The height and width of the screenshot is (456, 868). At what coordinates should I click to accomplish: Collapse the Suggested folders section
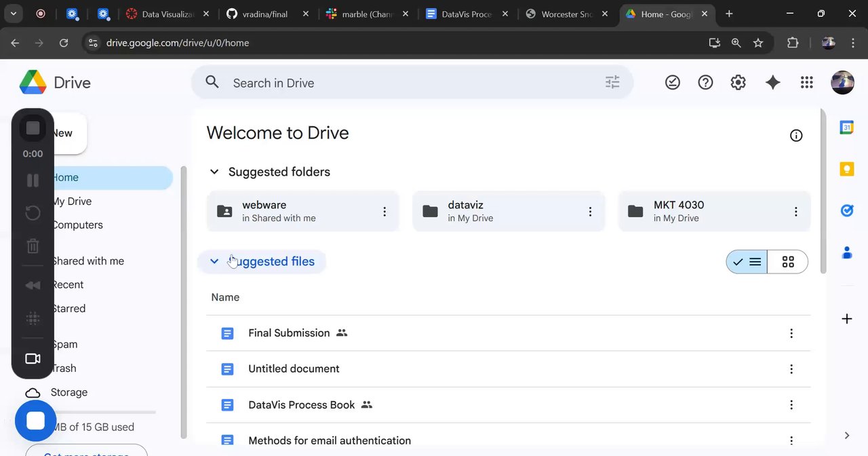coord(214,172)
